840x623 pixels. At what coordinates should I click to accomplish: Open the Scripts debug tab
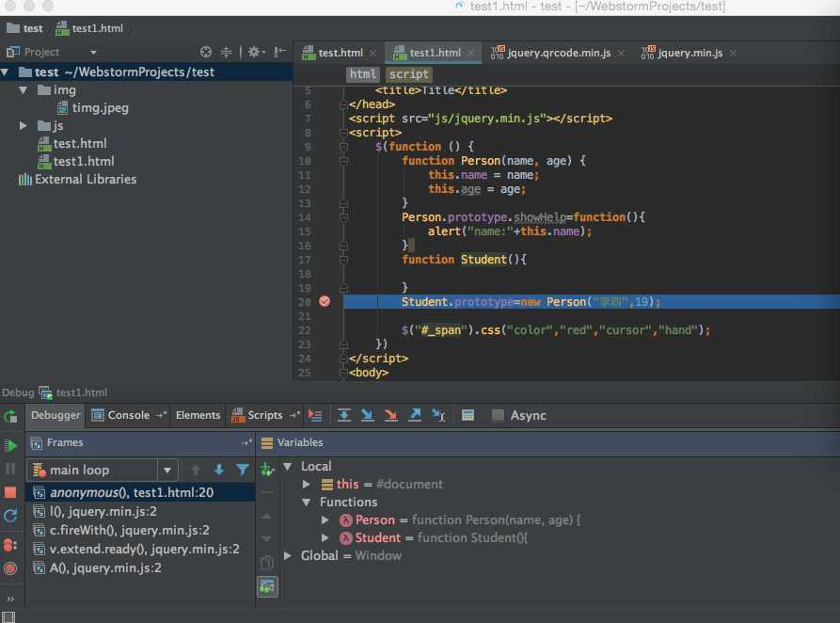pyautogui.click(x=264, y=415)
